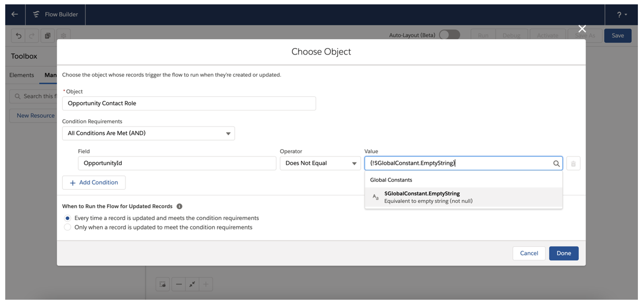Click the undo icon in toolbar

[18, 36]
